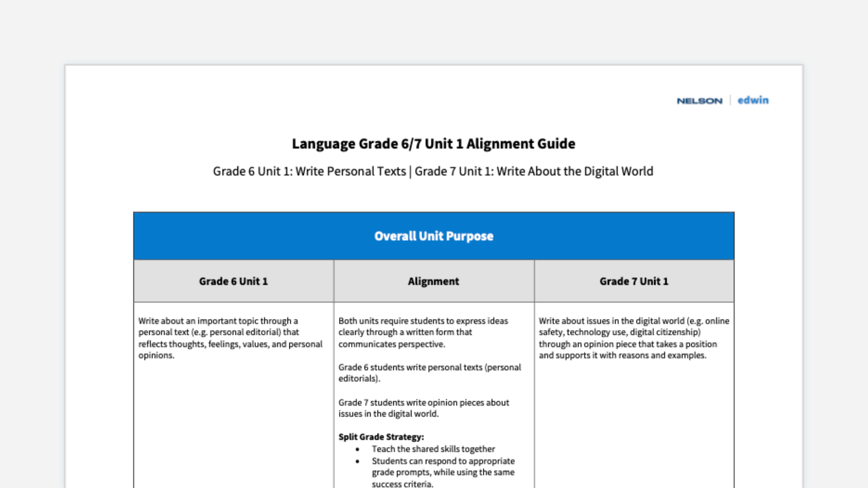Select the Grade 6 Unit 1 column header
This screenshot has width=868, height=488.
pyautogui.click(x=233, y=281)
